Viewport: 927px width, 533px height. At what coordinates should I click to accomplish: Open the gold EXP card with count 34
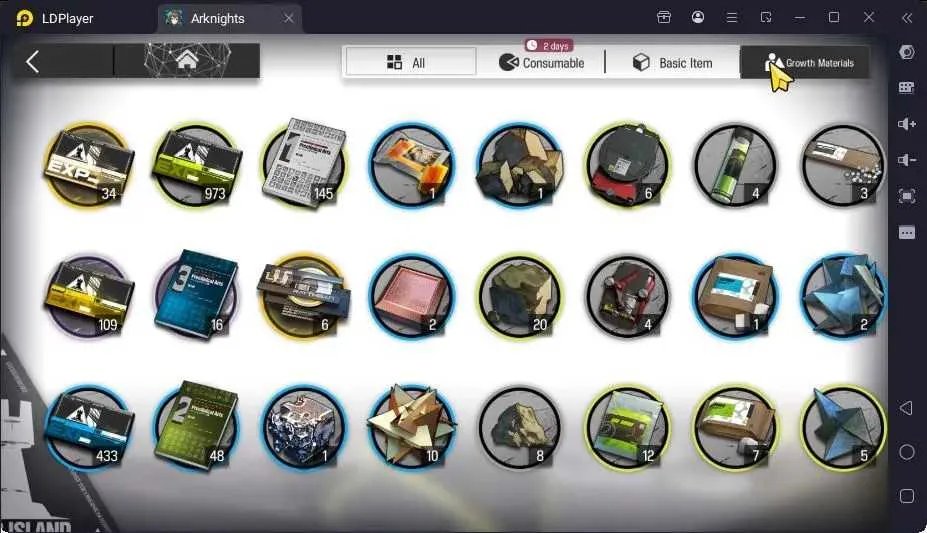(87, 164)
